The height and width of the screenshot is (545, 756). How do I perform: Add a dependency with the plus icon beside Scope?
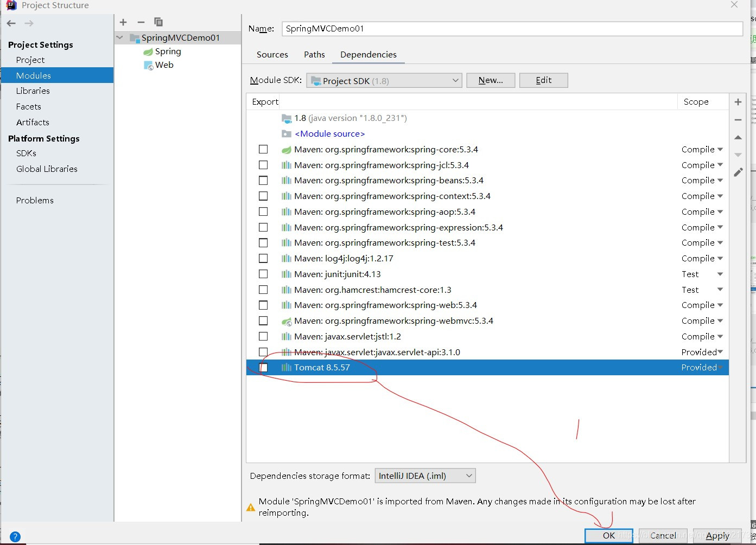[738, 102]
